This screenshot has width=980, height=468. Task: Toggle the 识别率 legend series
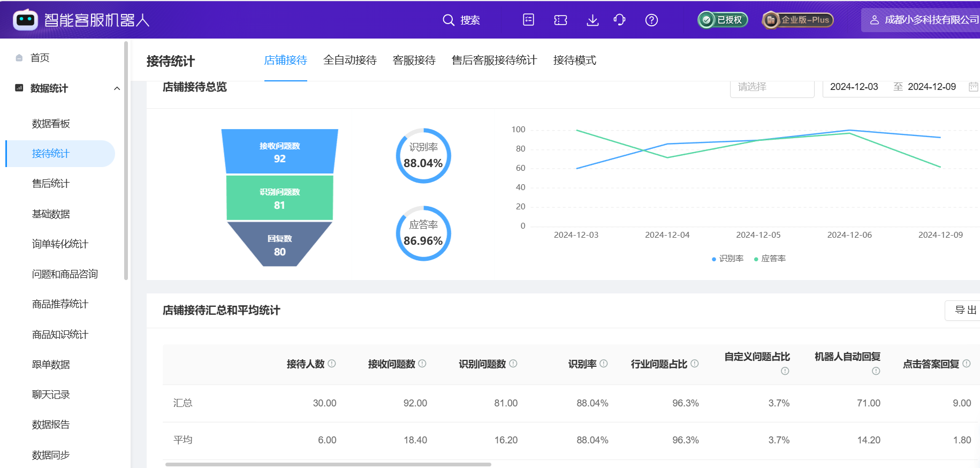click(727, 259)
